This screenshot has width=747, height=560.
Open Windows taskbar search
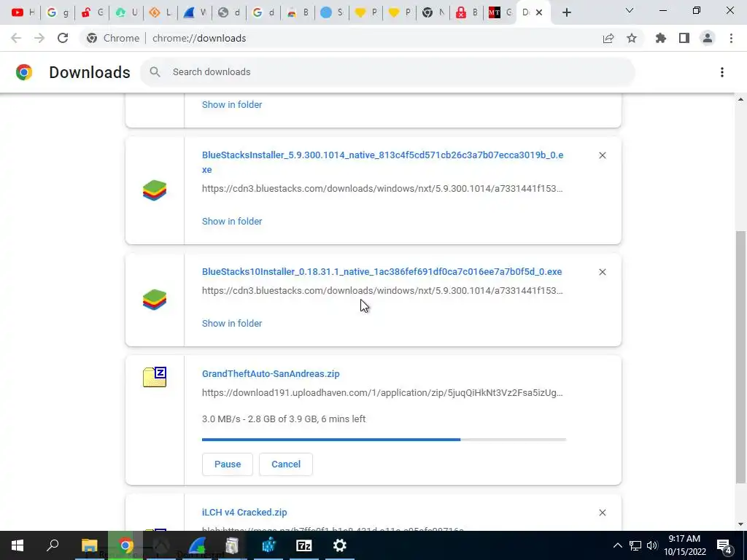coord(53,545)
